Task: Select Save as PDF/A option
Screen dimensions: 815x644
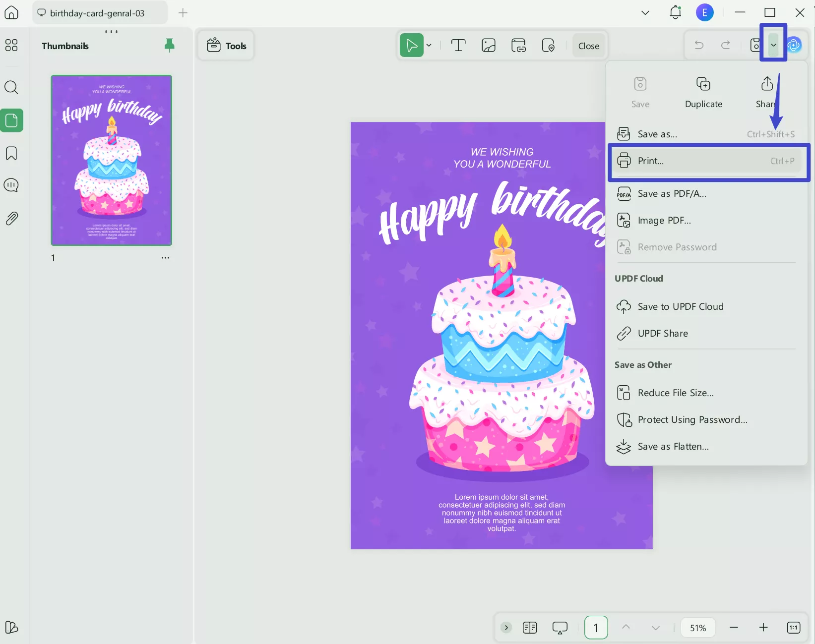Action: [672, 193]
